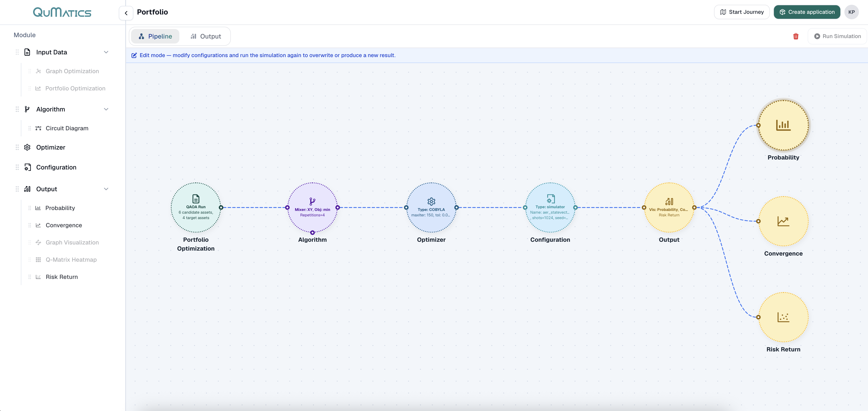Viewport: 868px width, 411px height.
Task: Click the Optimizer drag handle in sidebar
Action: click(17, 147)
